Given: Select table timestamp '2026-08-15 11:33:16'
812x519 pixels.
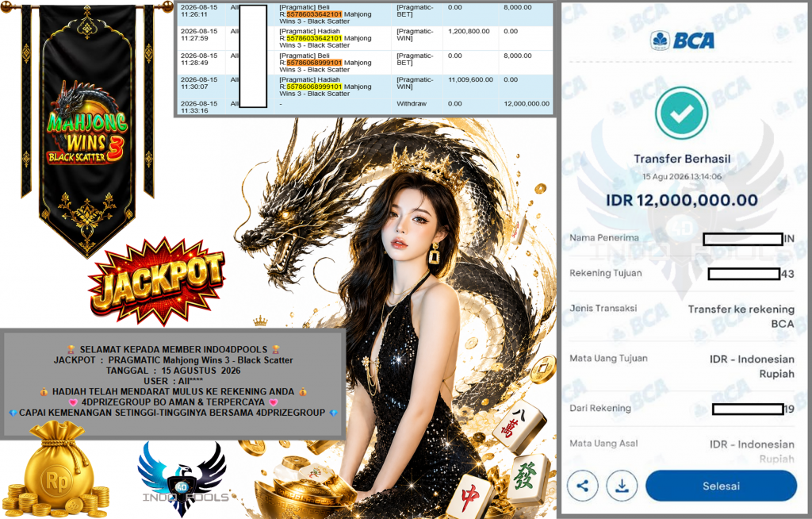Looking at the screenshot, I should 199,107.
